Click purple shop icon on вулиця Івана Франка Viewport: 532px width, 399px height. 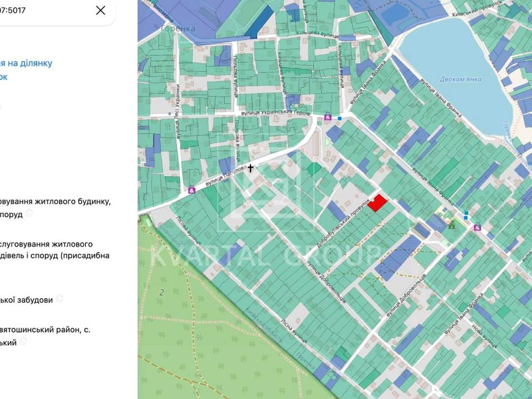pyautogui.click(x=477, y=227)
